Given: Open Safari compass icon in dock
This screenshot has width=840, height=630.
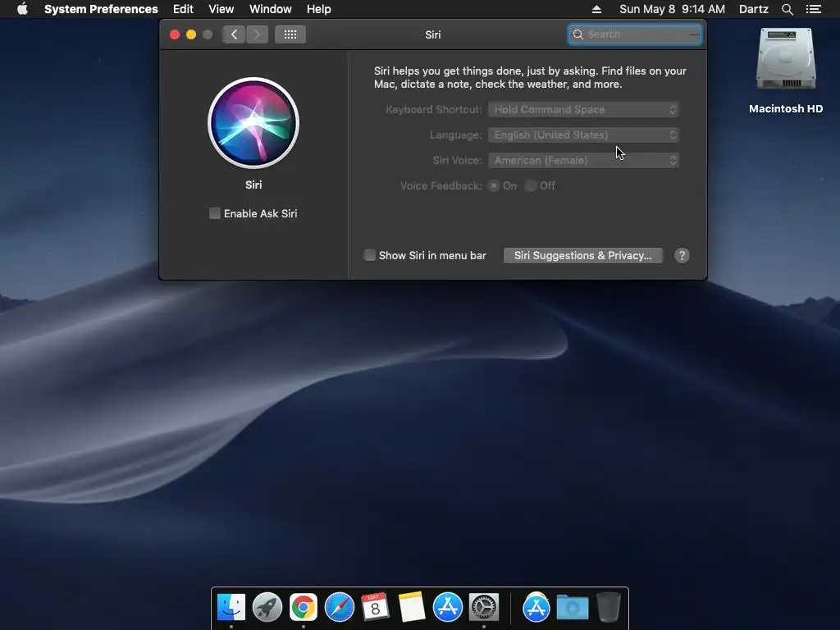Looking at the screenshot, I should pyautogui.click(x=339, y=608).
